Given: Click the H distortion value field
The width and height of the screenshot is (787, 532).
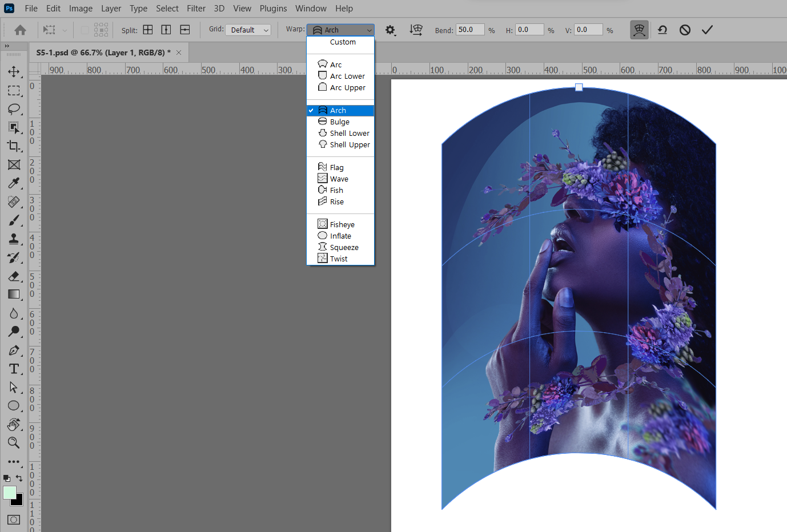Looking at the screenshot, I should tap(529, 30).
